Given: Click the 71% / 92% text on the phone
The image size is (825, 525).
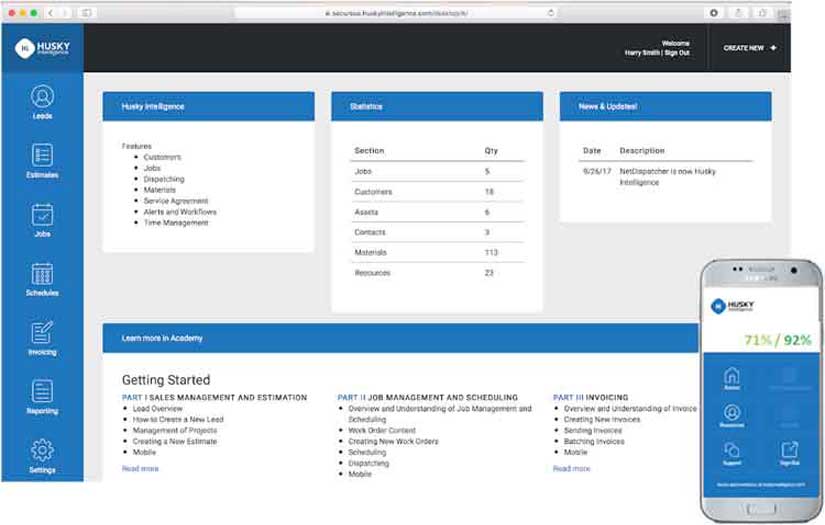Looking at the screenshot, I should (777, 340).
